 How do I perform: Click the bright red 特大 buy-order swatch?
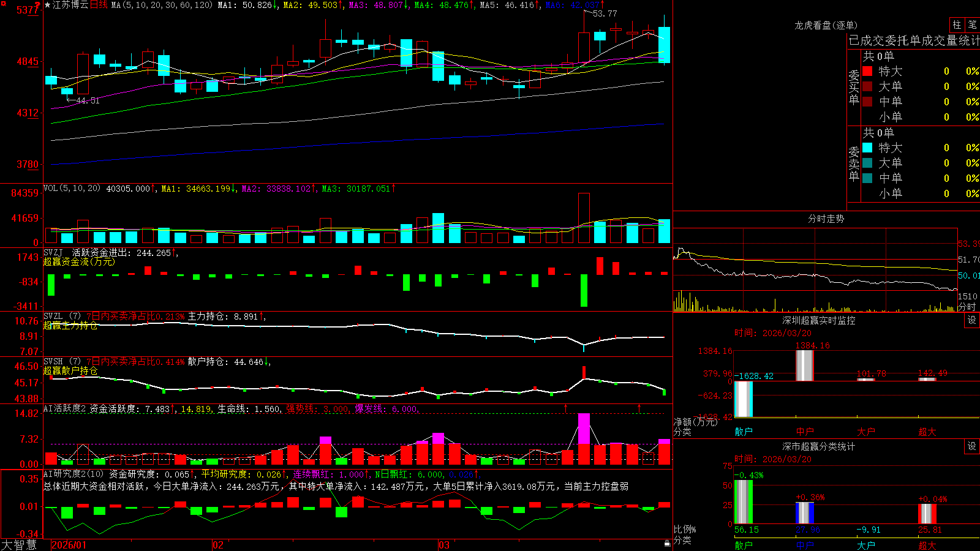coord(867,71)
